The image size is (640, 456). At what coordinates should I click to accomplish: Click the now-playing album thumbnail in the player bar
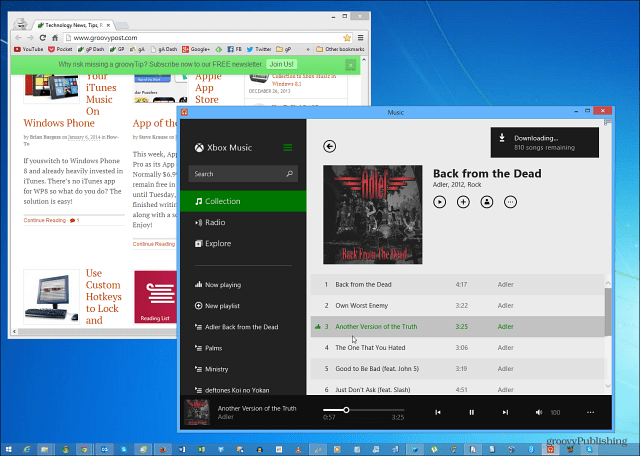tap(197, 412)
